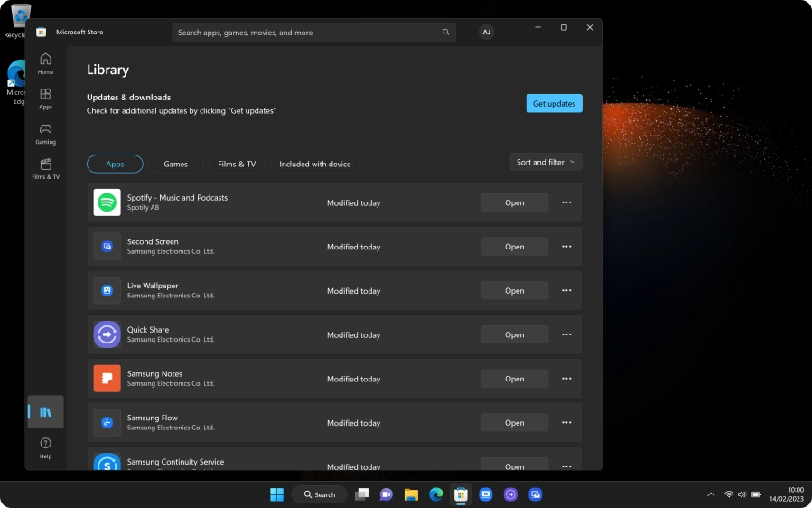Expand the Sort and filter dropdown
Screen dimensions: 812x508
click(x=546, y=163)
